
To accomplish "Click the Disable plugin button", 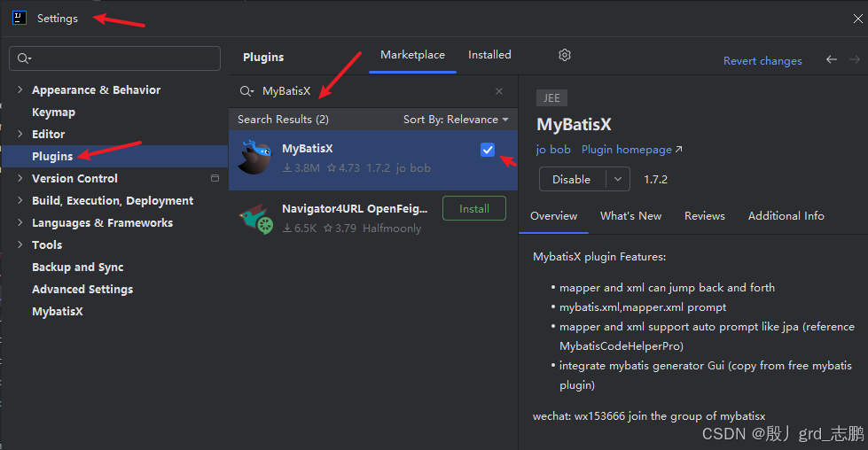I will point(572,179).
